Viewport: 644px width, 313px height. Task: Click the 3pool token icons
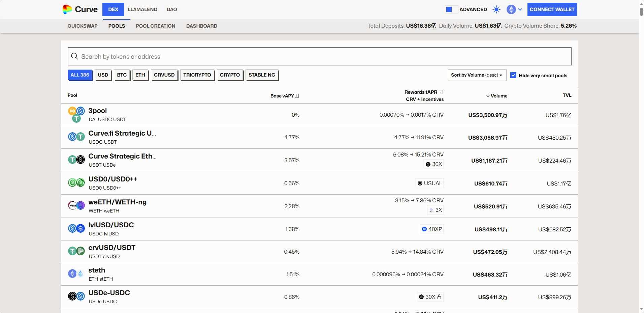point(76,115)
